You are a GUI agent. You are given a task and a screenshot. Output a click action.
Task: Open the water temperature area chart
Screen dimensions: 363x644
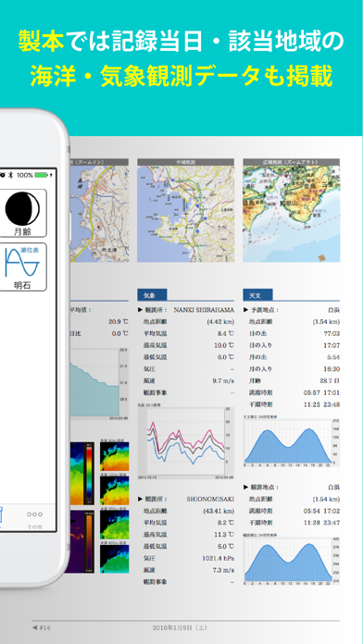pos(99,384)
